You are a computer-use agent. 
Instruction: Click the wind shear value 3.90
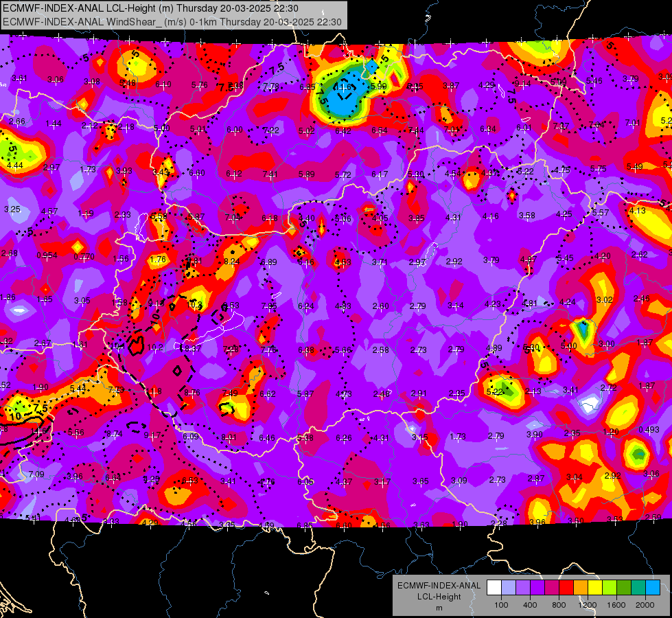pyautogui.click(x=535, y=435)
